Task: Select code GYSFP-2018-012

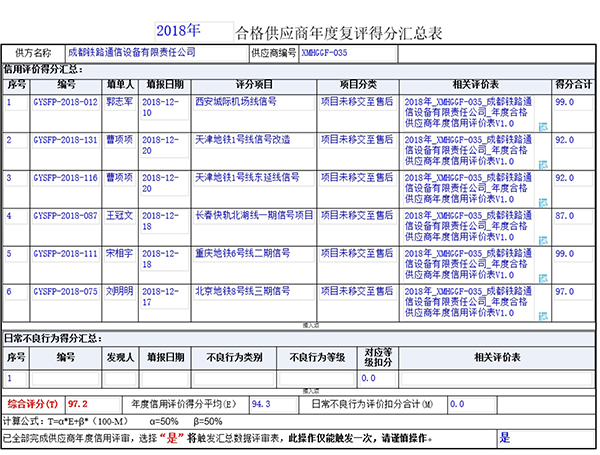Action: pyautogui.click(x=65, y=102)
